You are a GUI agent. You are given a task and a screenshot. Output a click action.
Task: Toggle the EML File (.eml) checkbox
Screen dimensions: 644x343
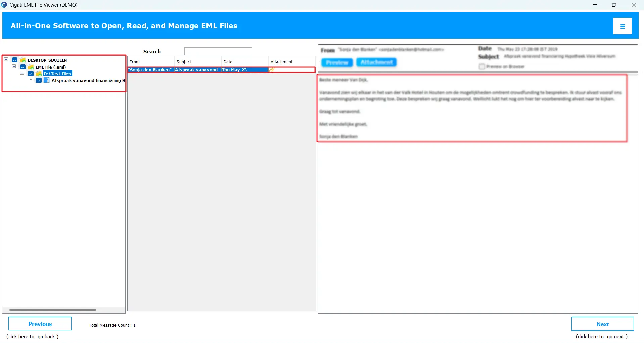(23, 67)
